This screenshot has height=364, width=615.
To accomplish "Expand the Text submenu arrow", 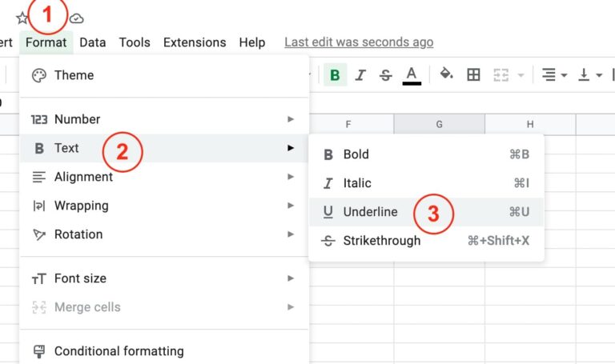I will (290, 148).
